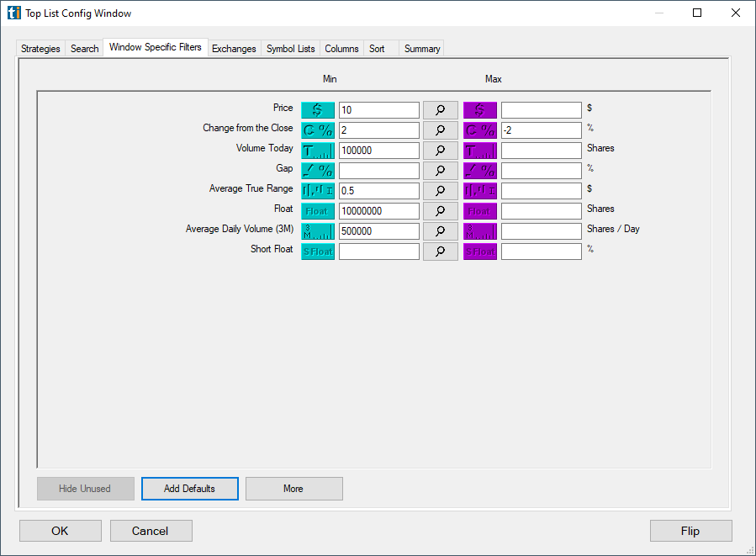Viewport: 756px width, 556px height.
Task: Open the Symbol Lists tab
Action: [x=290, y=48]
